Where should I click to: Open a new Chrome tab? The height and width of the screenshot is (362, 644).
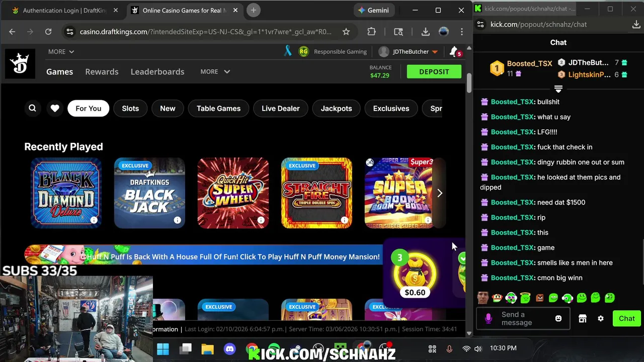click(x=254, y=10)
